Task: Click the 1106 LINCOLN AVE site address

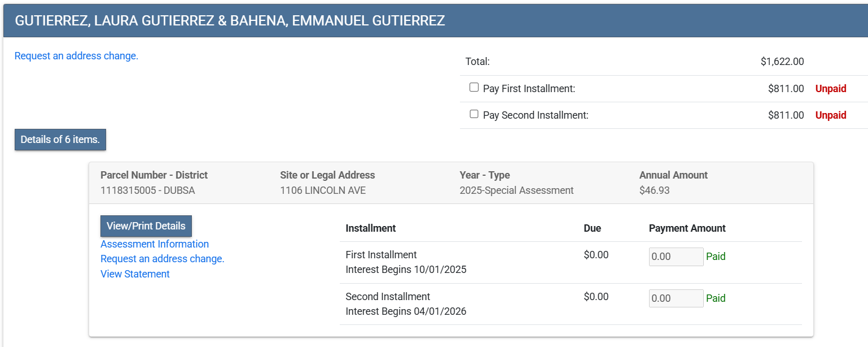Action: tap(323, 190)
